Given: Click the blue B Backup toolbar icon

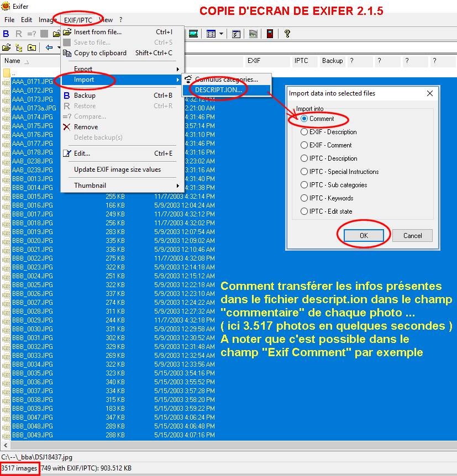Looking at the screenshot, I should pyautogui.click(x=6, y=34).
